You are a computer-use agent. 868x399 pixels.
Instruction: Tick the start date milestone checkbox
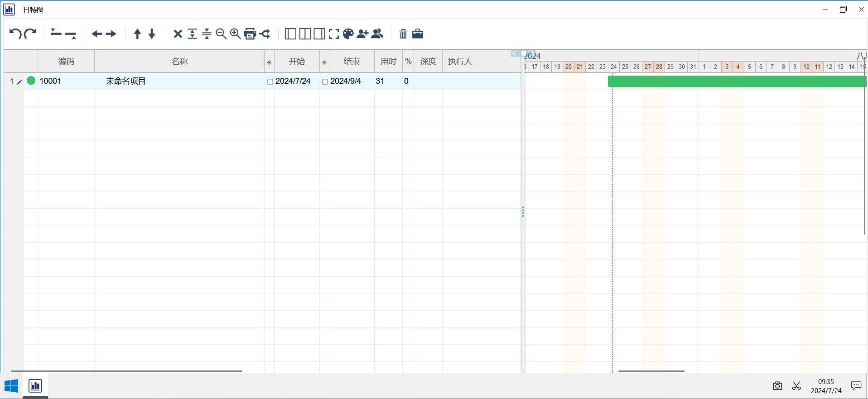[270, 82]
